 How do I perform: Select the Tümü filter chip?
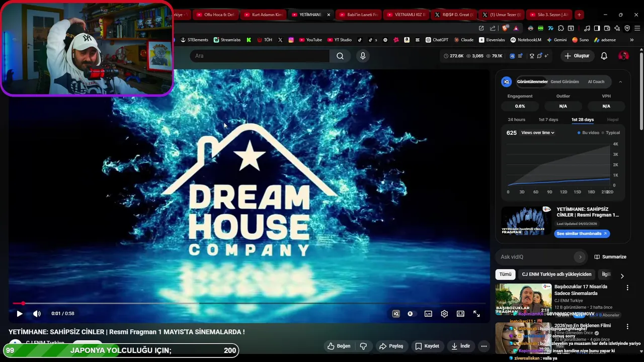click(505, 274)
